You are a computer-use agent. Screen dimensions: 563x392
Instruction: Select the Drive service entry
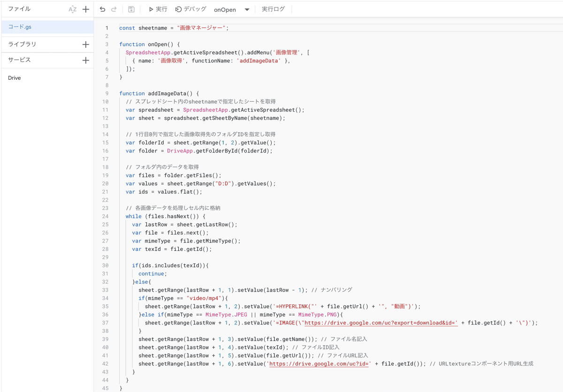click(15, 78)
